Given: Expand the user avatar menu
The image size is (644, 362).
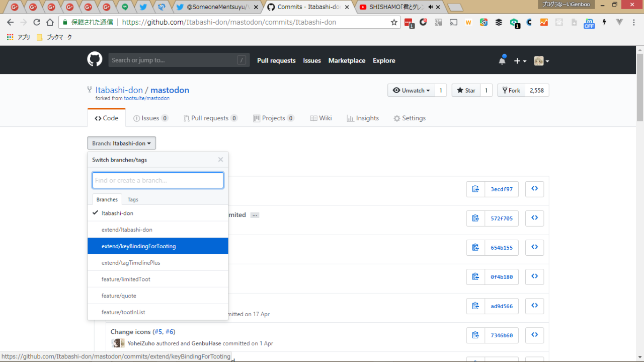Looking at the screenshot, I should click(541, 61).
